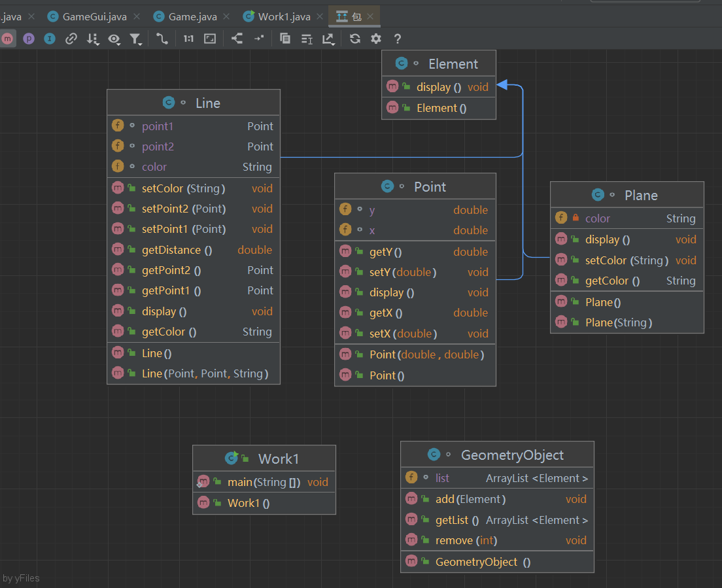The height and width of the screenshot is (588, 722).
Task: Open the sort members dropdown
Action: [92, 39]
